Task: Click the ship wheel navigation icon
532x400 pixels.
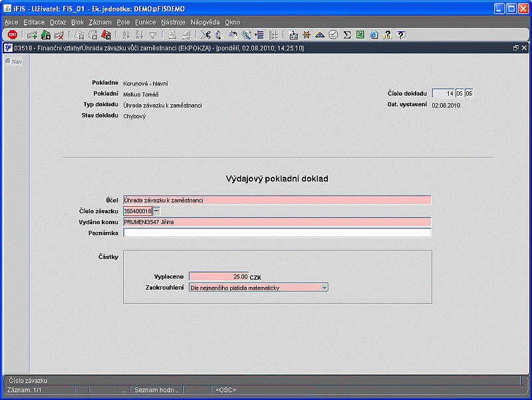Action: (307, 35)
